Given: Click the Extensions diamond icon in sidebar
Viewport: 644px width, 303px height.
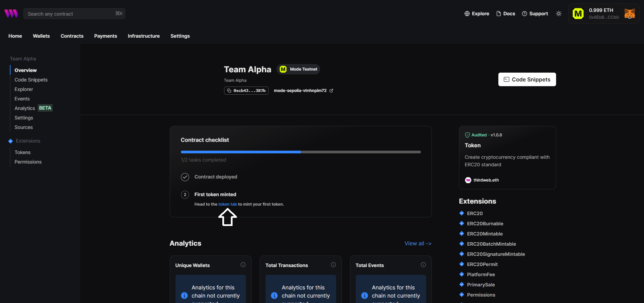Looking at the screenshot, I should point(11,141).
